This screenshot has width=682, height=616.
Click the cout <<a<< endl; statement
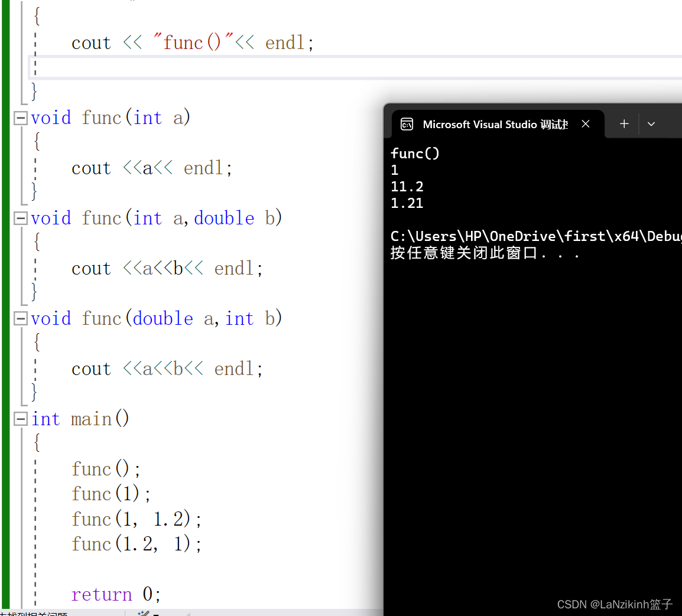152,168
